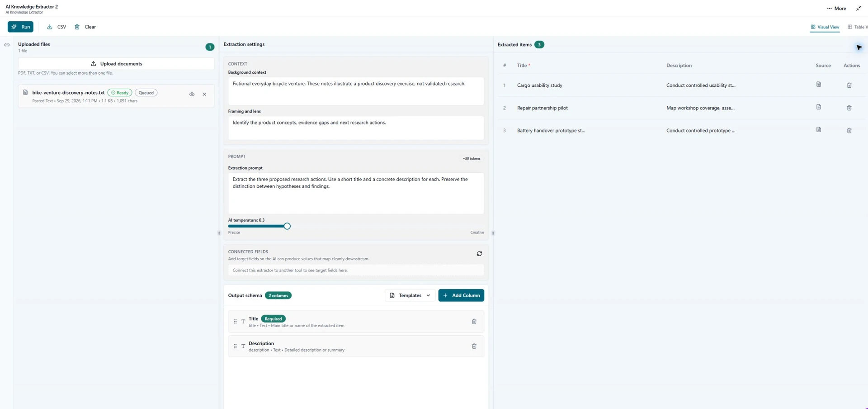
Task: Click drag handle of Description column
Action: click(235, 346)
